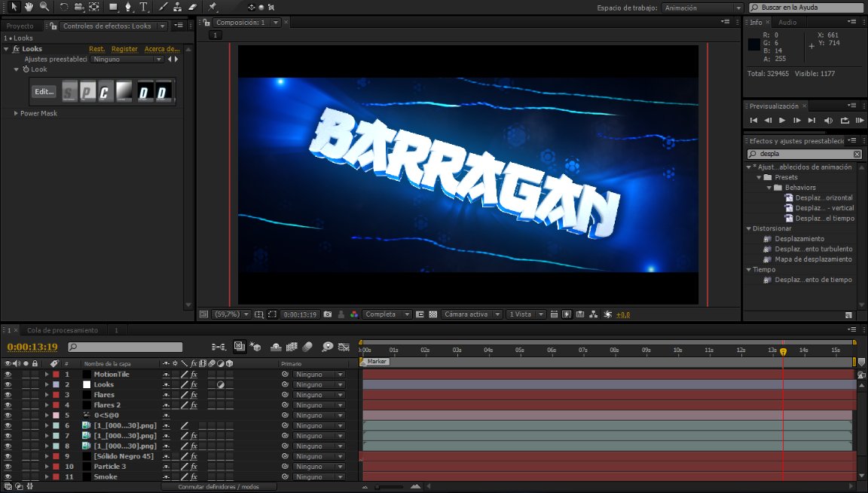Screen dimensions: 868x493
Task: Click the Rest. reset link
Action: (97, 49)
